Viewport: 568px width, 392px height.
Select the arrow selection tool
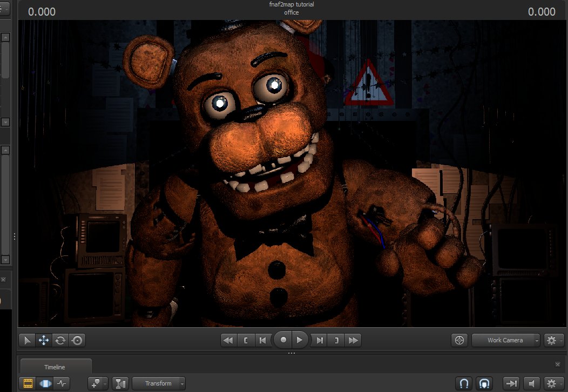[27, 340]
